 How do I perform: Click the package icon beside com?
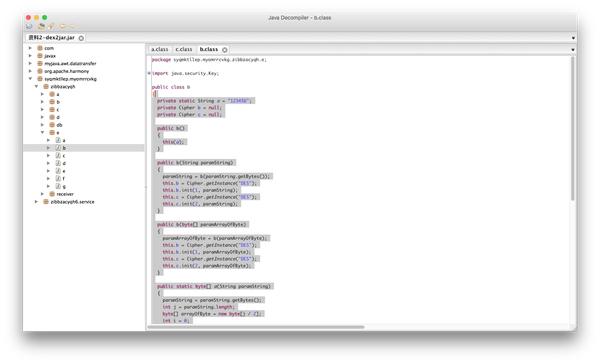[x=40, y=48]
